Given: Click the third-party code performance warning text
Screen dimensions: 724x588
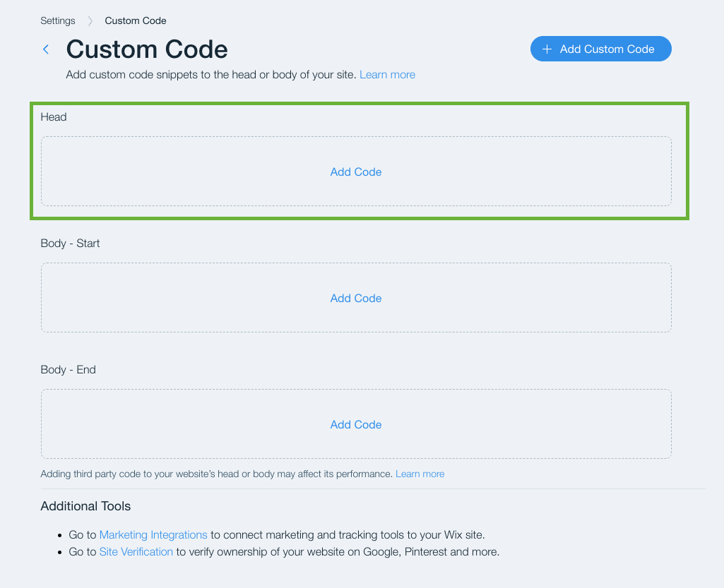Looking at the screenshot, I should coord(212,474).
